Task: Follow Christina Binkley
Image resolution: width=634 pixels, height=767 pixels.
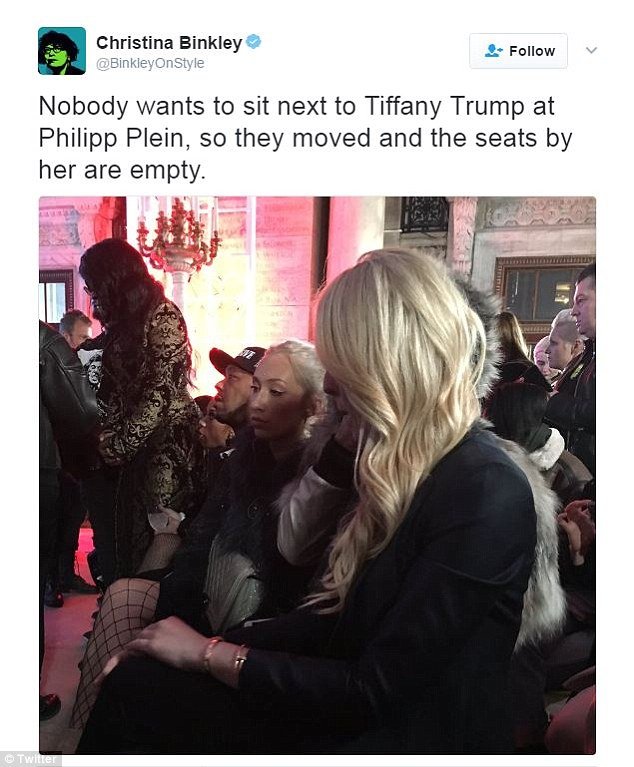Action: tap(518, 51)
